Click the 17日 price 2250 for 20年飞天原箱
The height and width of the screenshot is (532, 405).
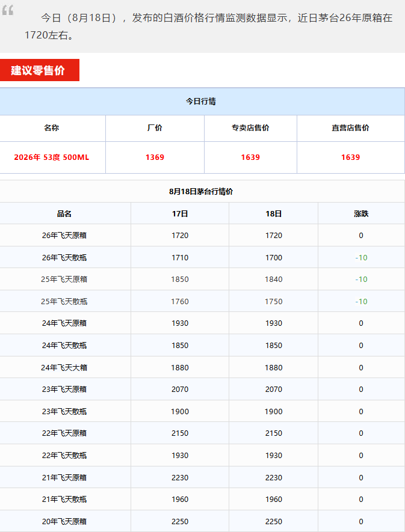180,522
